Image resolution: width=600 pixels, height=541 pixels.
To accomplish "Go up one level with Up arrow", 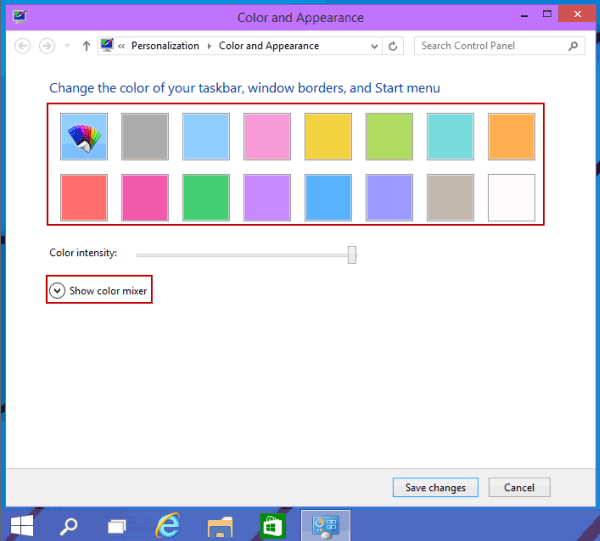I will pos(86,46).
